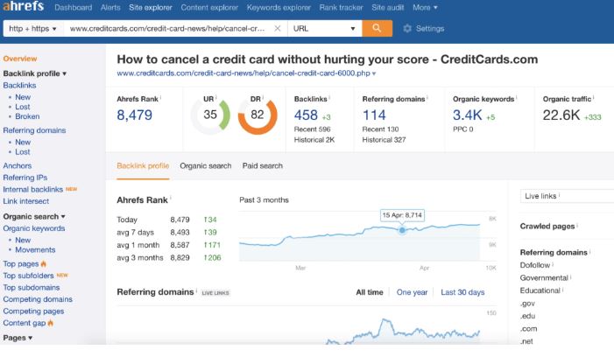Screen dimensions: 614x364
Task: Open Internal backlinks in sidebar
Action: [x=33, y=189]
